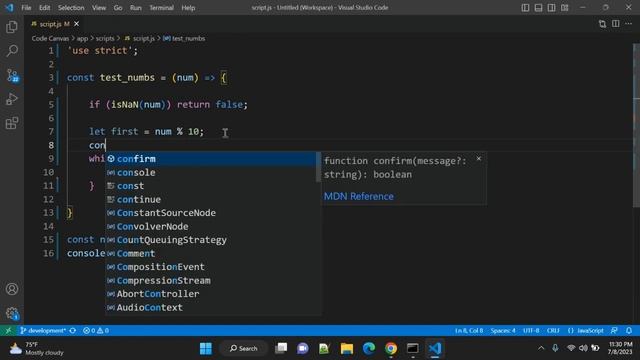Open editor More Actions ellipsis
The height and width of the screenshot is (360, 640).
coord(629,24)
